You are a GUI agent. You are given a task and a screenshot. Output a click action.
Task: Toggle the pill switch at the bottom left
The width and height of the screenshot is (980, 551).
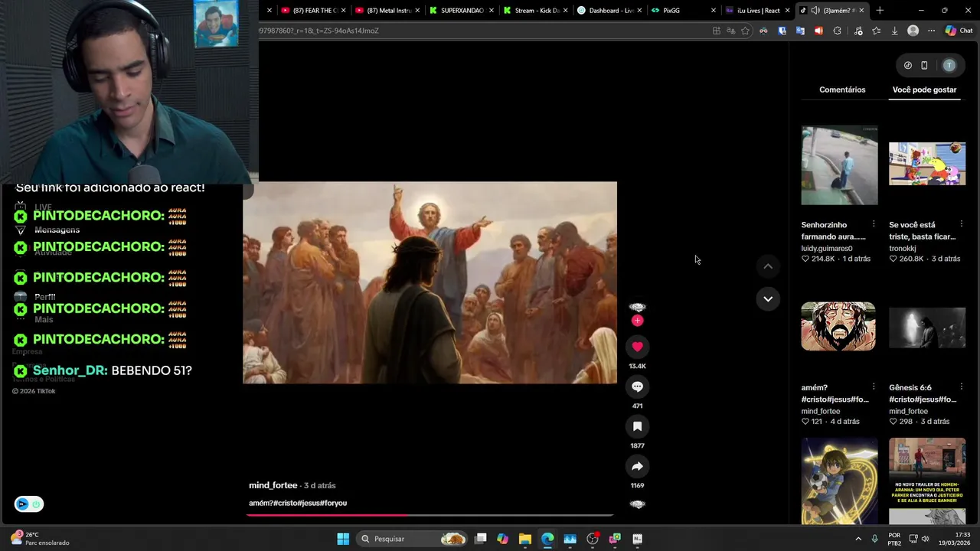point(29,504)
